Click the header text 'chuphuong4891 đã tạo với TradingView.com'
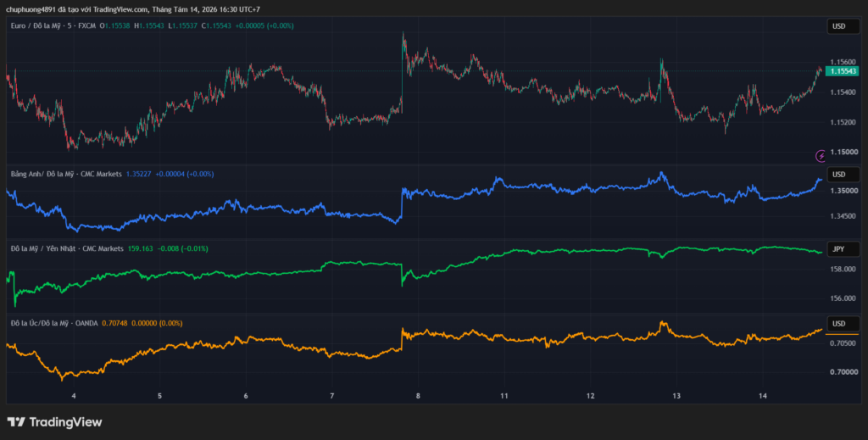Viewport: 868px width, 440px height. coord(77,9)
